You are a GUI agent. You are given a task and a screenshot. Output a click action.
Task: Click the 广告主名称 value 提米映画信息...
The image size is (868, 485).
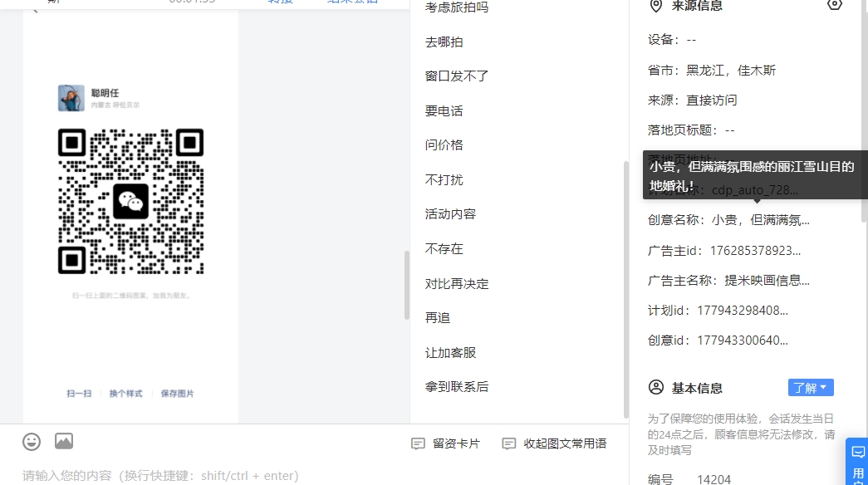point(767,281)
